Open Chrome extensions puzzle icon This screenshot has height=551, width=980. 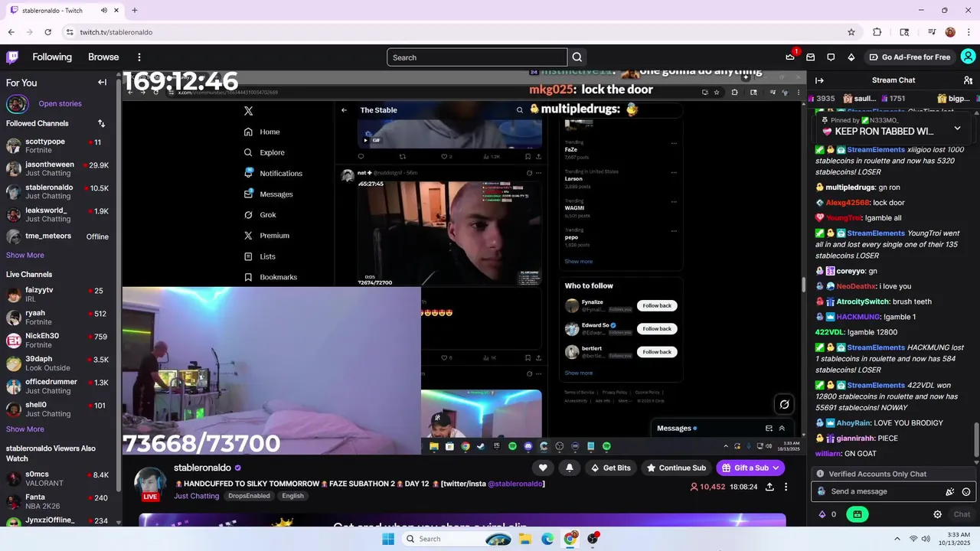coord(877,32)
